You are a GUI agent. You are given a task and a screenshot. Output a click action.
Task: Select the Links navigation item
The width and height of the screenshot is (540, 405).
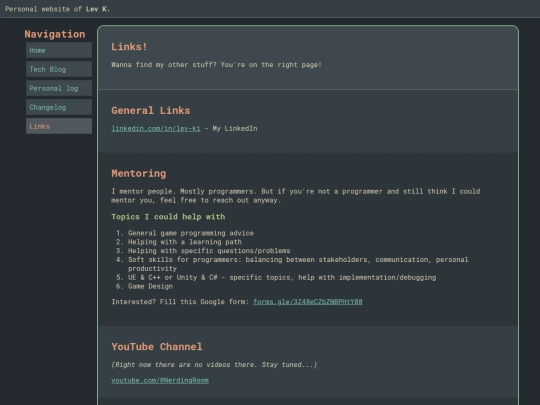[59, 126]
